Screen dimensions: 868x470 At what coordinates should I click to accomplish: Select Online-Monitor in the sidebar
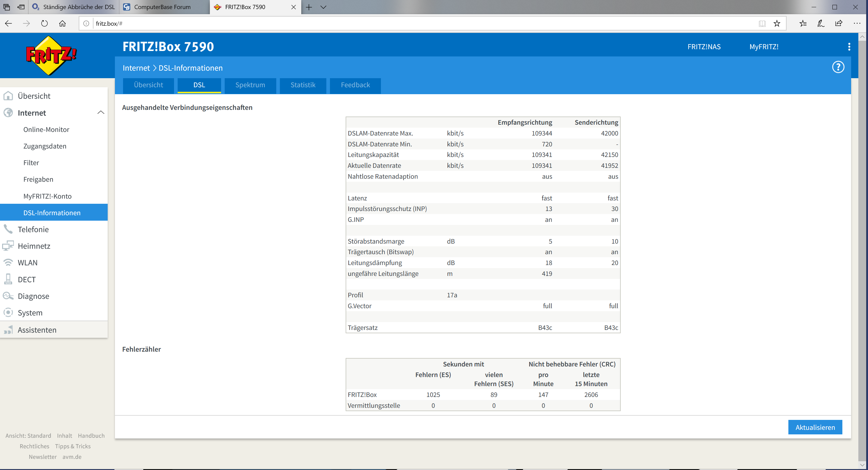[x=46, y=129]
